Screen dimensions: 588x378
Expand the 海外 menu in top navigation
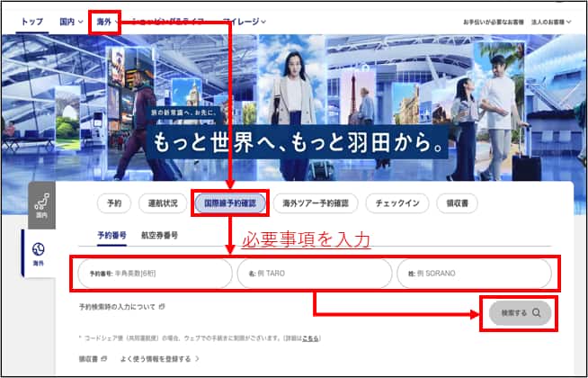point(106,21)
